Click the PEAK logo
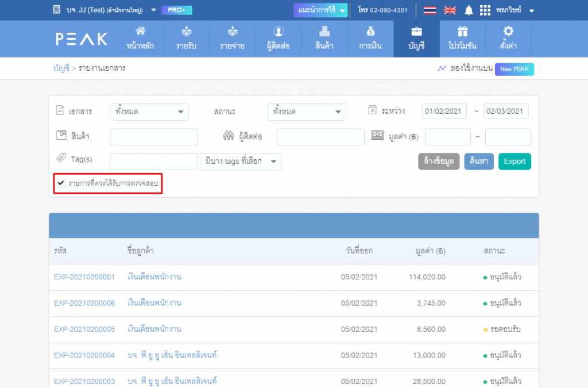Screen dimensions: 588x388 tap(82, 39)
